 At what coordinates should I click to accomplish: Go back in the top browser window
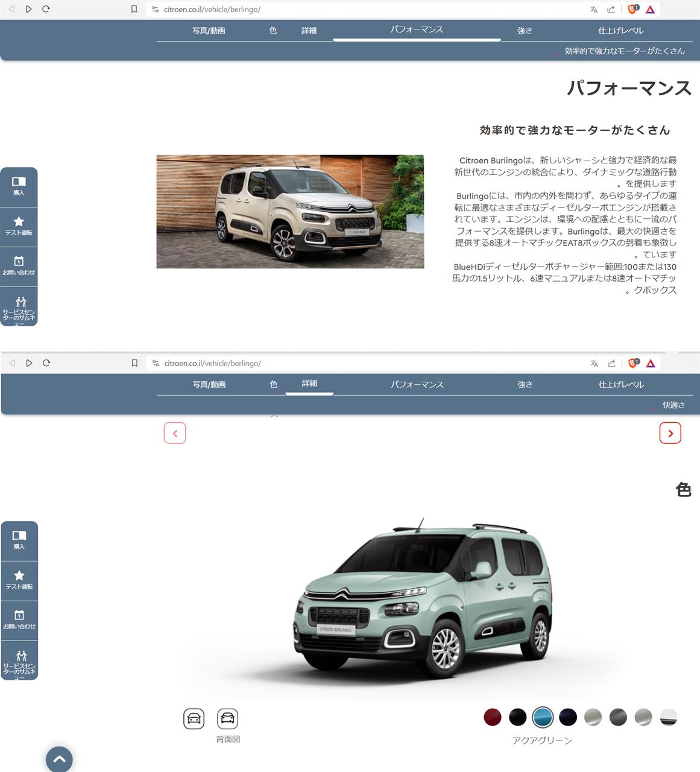tap(11, 9)
